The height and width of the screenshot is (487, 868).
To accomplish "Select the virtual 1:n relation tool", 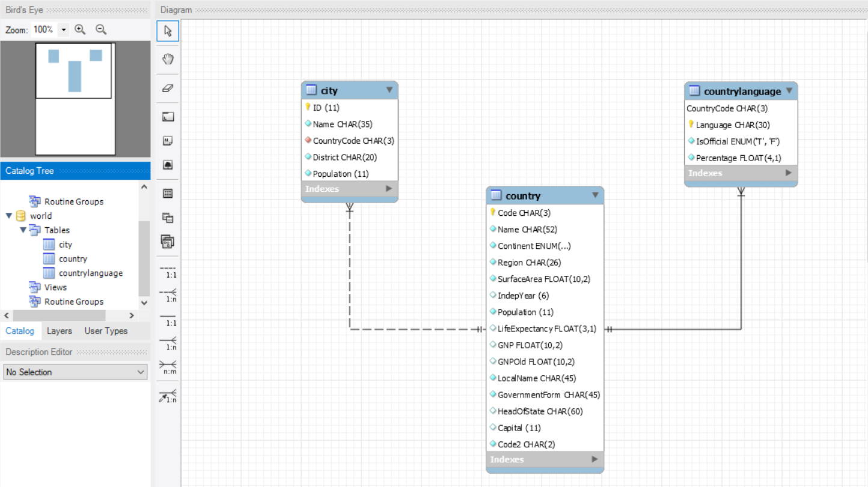I will point(167,396).
